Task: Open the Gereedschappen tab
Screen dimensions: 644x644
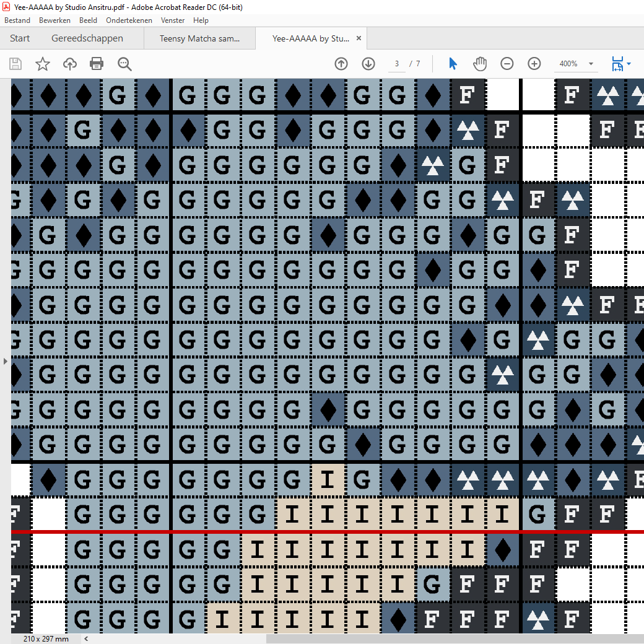Action: point(87,38)
